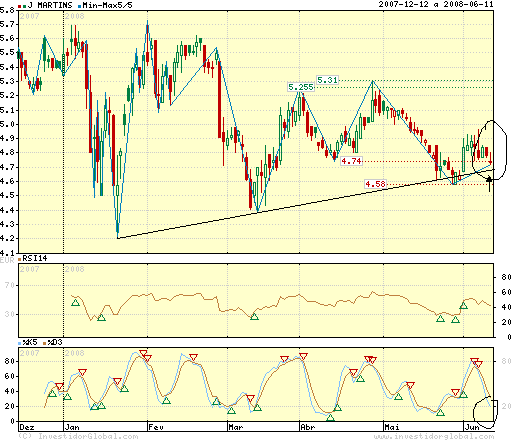Select the J MARTINS chart title
The image size is (512, 440).
50,5
